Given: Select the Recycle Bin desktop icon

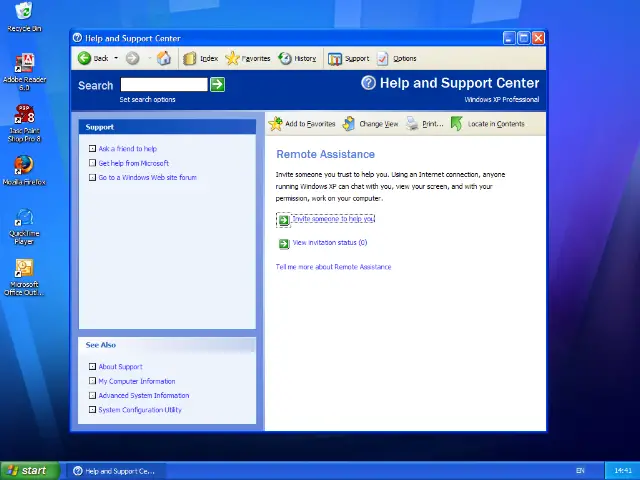Looking at the screenshot, I should pyautogui.click(x=24, y=17).
